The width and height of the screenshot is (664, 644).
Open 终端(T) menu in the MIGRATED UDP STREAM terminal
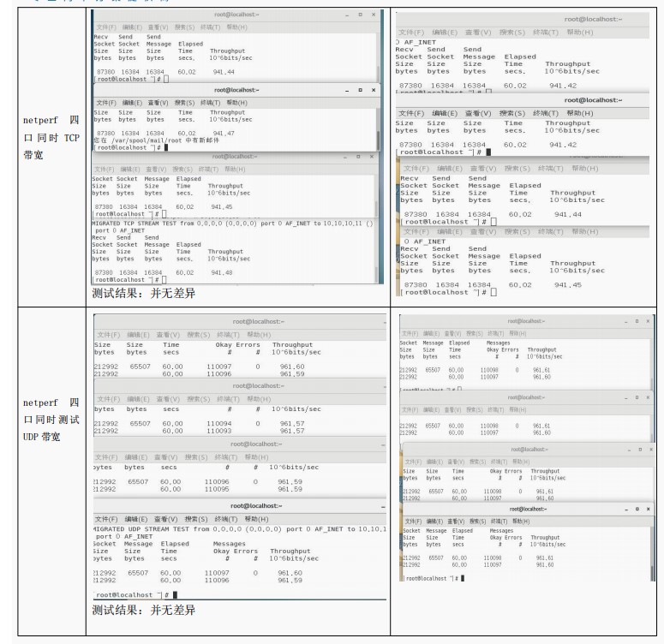226,519
